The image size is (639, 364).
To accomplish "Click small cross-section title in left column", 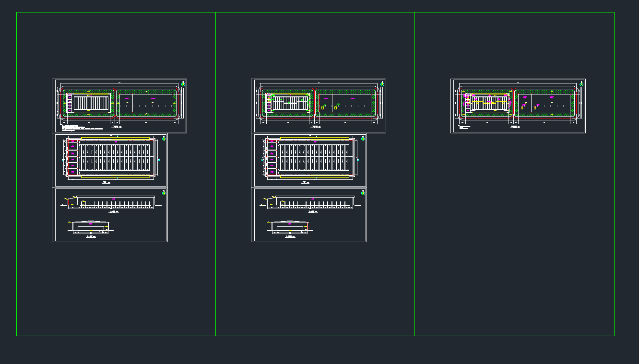I will pos(91,236).
